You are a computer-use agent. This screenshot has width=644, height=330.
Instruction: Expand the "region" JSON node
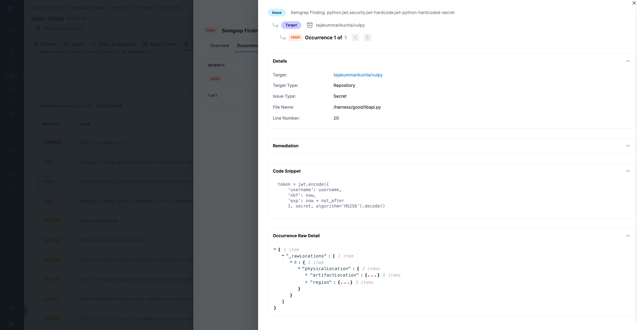point(306,282)
